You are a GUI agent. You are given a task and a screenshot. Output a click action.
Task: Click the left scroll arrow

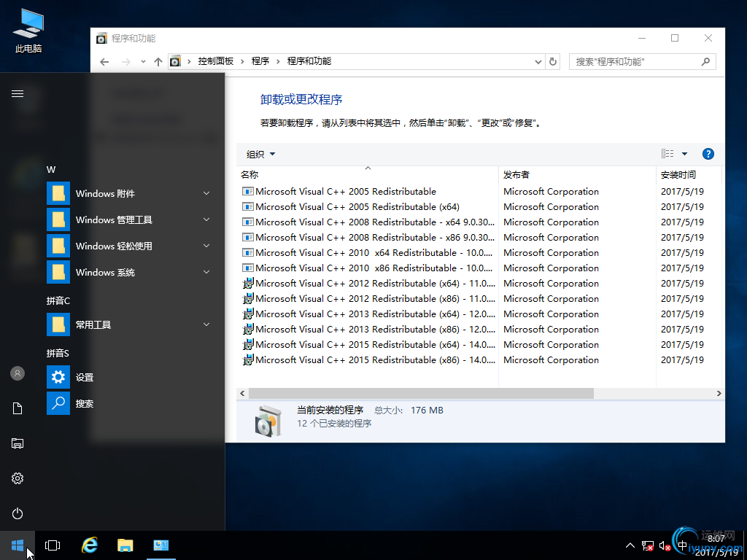pyautogui.click(x=242, y=393)
